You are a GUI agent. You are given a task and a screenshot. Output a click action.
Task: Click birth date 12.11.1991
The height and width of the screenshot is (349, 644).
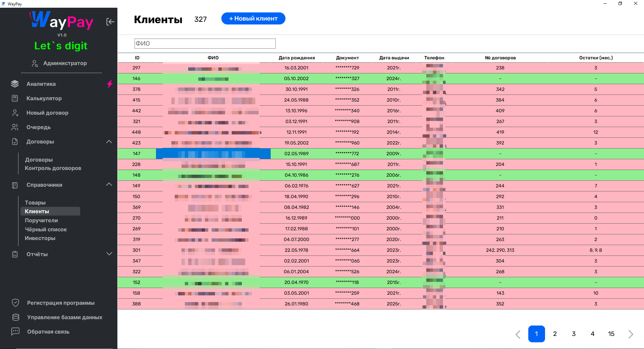click(297, 132)
